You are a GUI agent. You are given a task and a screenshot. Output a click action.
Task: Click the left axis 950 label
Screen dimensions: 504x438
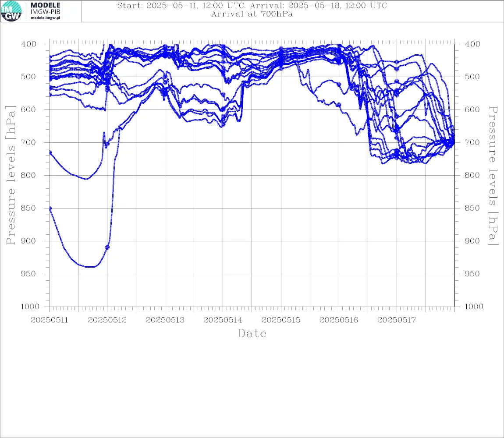pos(28,274)
